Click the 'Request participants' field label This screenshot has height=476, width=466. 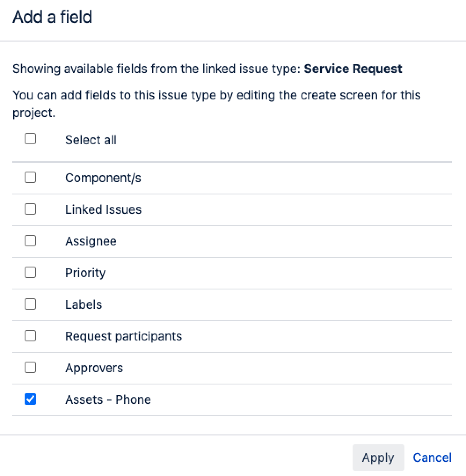pyautogui.click(x=124, y=336)
